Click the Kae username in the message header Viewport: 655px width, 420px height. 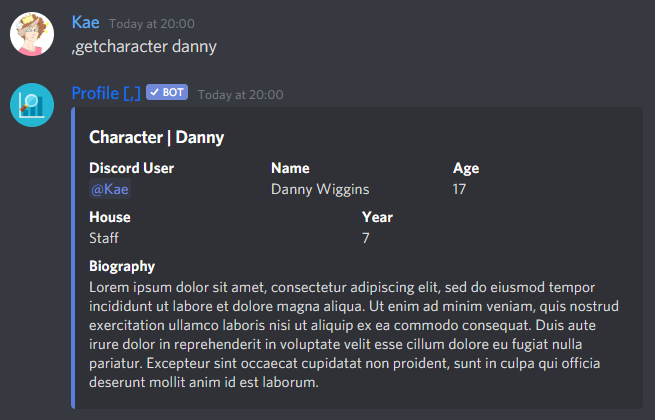tap(86, 22)
